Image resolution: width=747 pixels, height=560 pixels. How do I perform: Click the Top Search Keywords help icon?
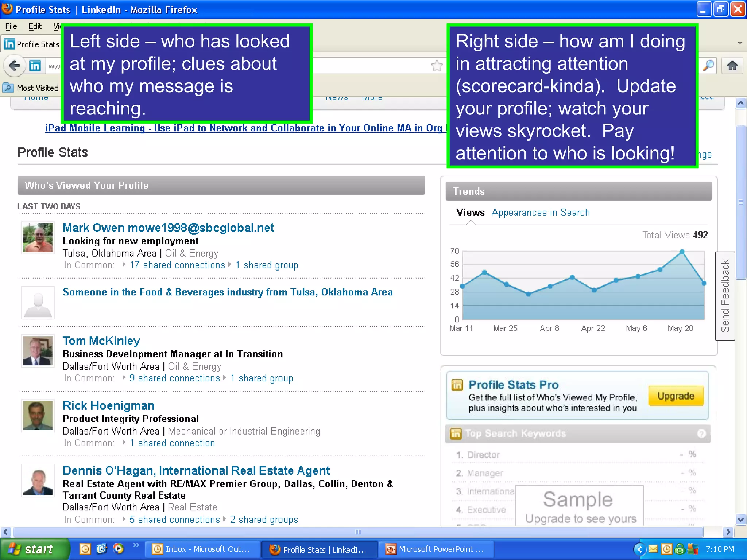[701, 434]
